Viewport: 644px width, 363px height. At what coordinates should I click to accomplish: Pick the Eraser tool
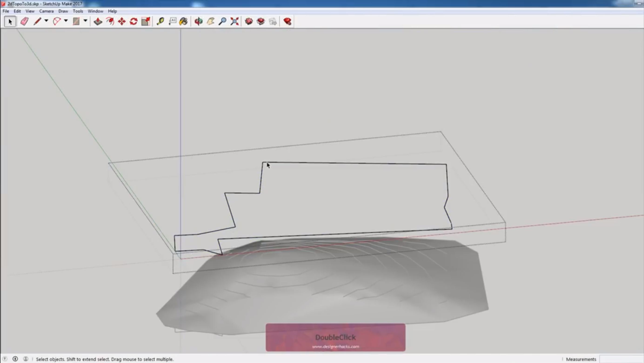point(24,21)
